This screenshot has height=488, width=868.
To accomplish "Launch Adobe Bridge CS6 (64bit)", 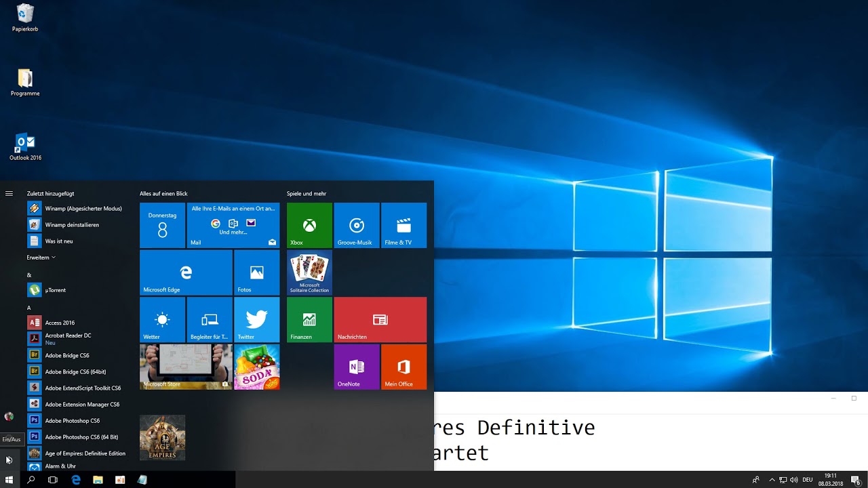I will pos(77,371).
